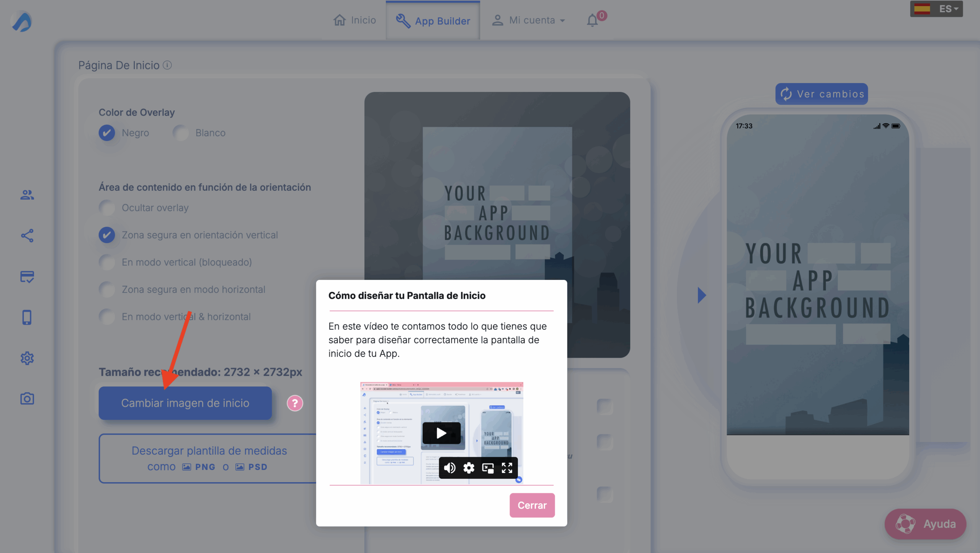Select Zona segura en modo horizontal
The width and height of the screenshot is (980, 553).
tap(107, 290)
